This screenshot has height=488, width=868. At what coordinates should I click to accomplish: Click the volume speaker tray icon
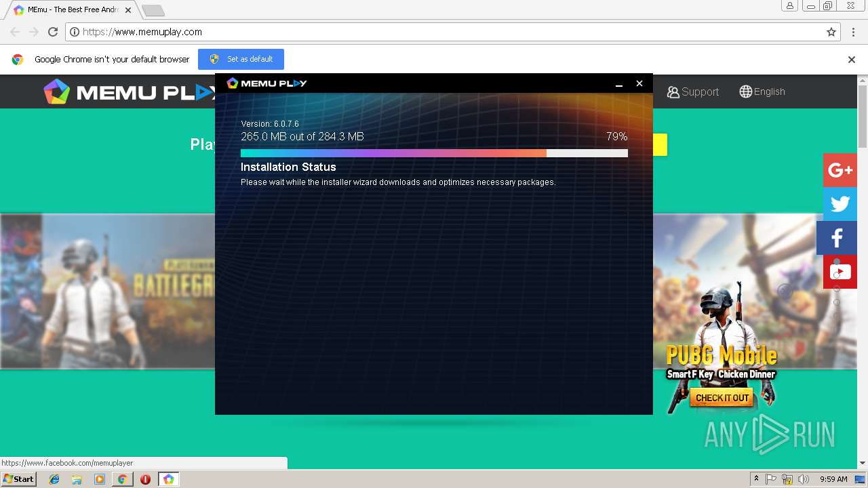[x=804, y=479]
